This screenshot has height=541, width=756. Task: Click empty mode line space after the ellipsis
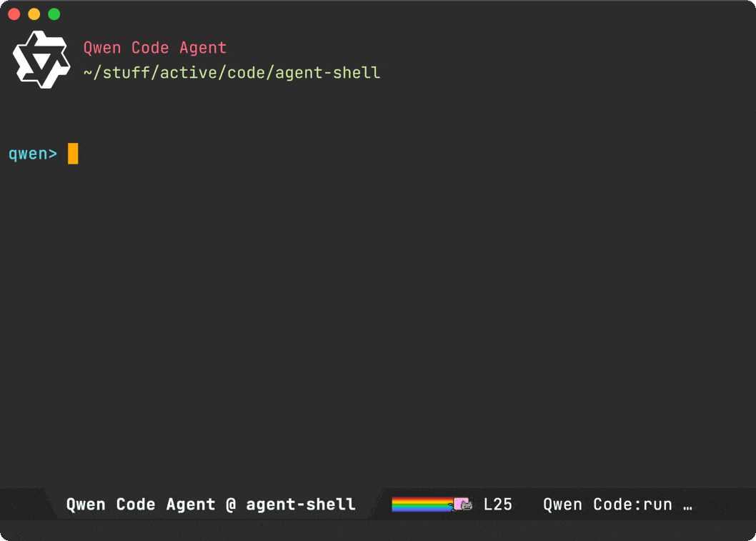click(x=723, y=505)
